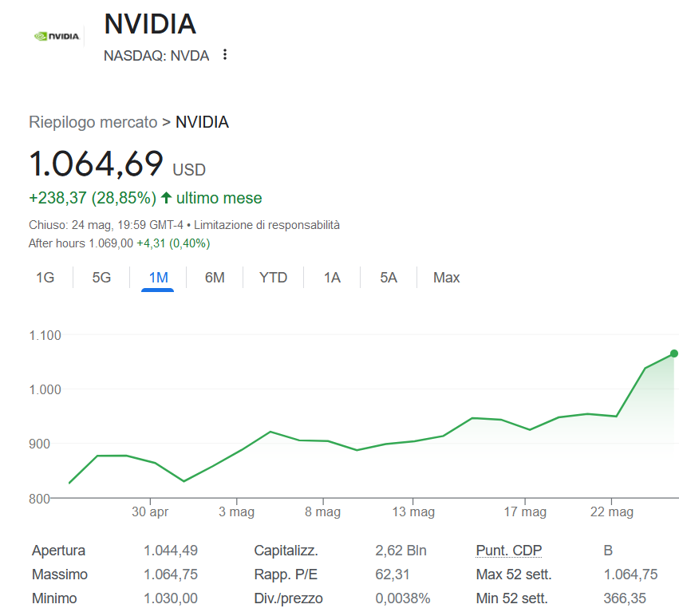Switch to the 5G time range tab

coord(101,278)
